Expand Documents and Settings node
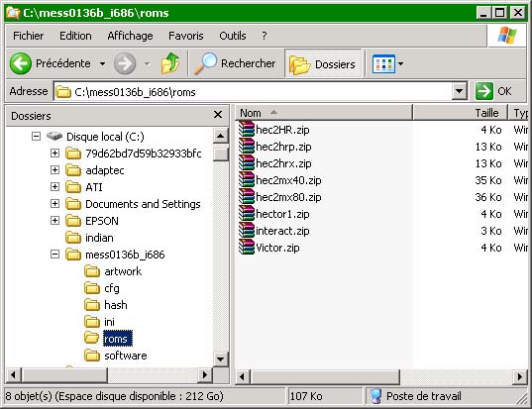The width and height of the screenshot is (532, 409). coord(54,203)
